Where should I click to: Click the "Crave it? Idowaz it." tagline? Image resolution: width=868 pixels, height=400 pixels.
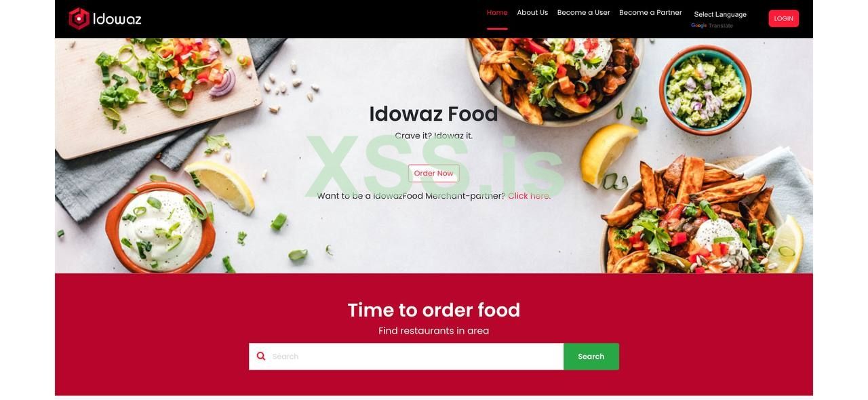coord(434,136)
